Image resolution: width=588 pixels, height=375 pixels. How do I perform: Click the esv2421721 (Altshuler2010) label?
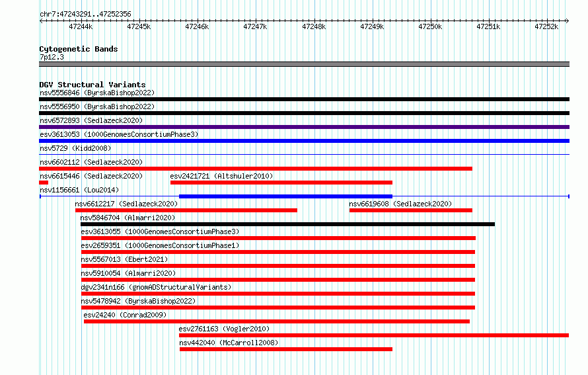tap(221, 176)
